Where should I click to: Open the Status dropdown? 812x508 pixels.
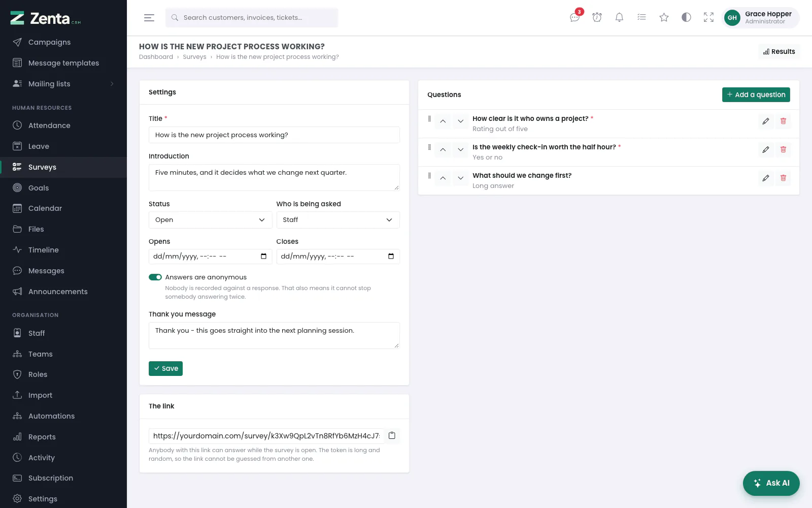point(210,220)
